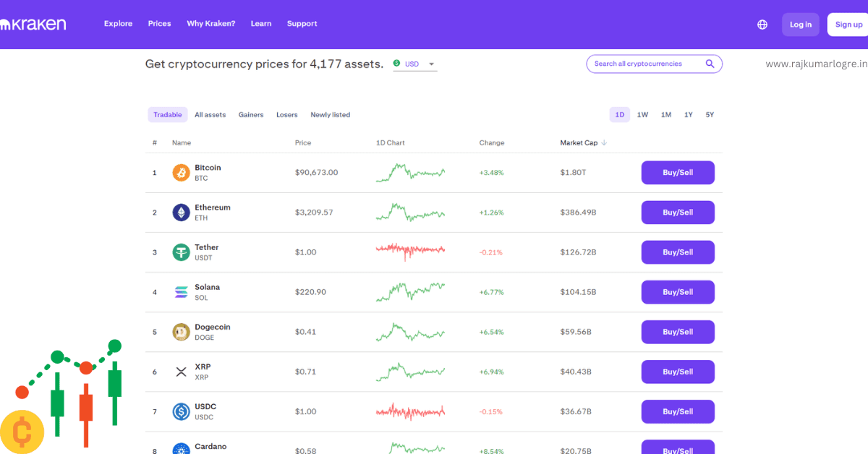Click the Sign up button

tap(848, 25)
